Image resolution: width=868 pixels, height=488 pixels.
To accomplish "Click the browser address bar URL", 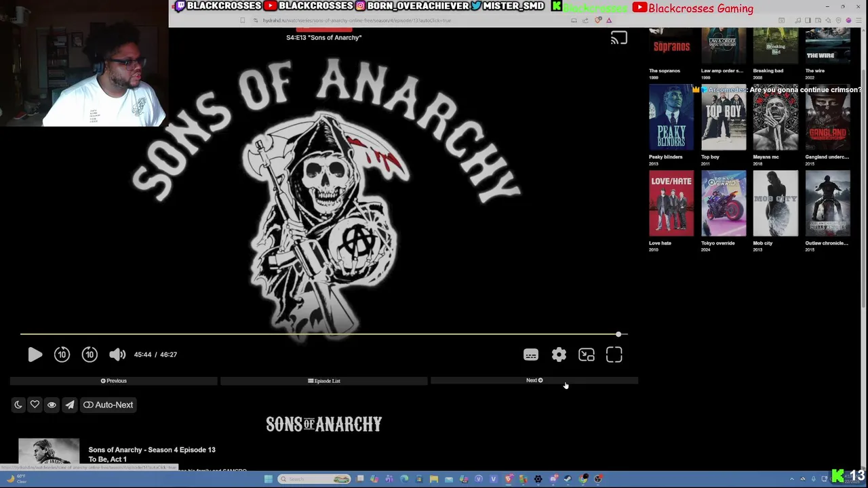I will click(357, 20).
